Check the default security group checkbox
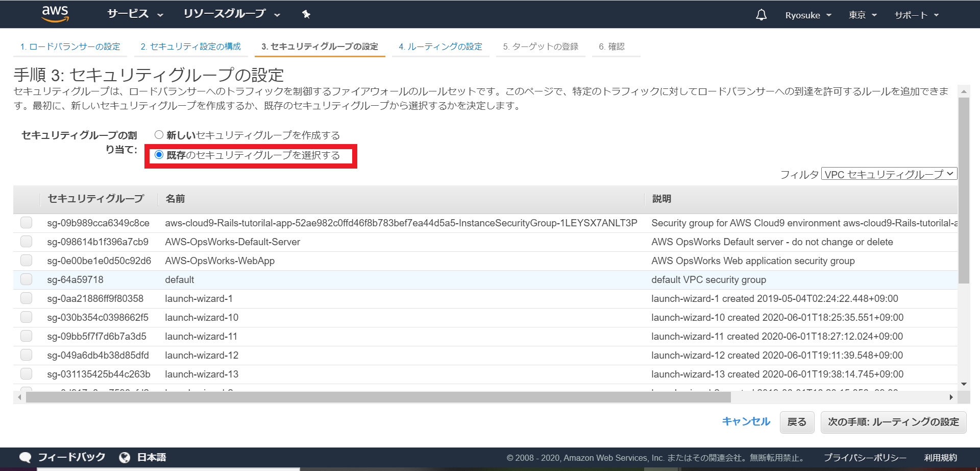The width and height of the screenshot is (980, 471). tap(27, 279)
